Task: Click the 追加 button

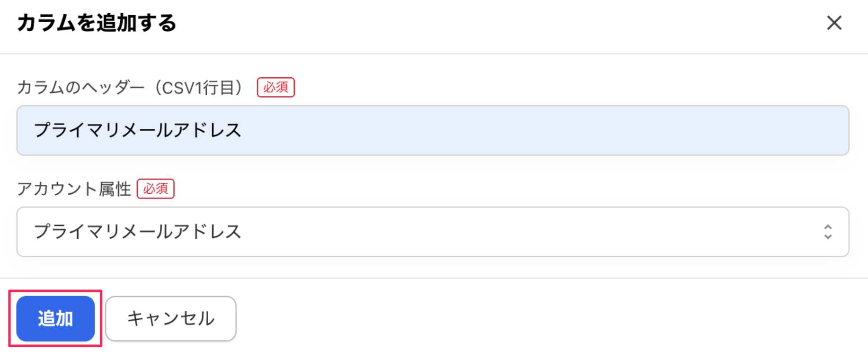Action: click(x=55, y=318)
